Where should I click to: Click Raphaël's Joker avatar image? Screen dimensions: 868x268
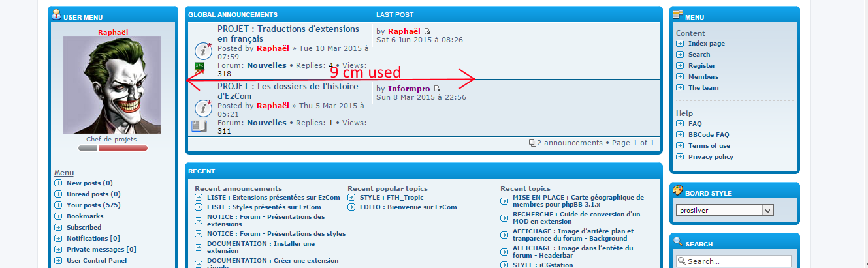[x=112, y=85]
